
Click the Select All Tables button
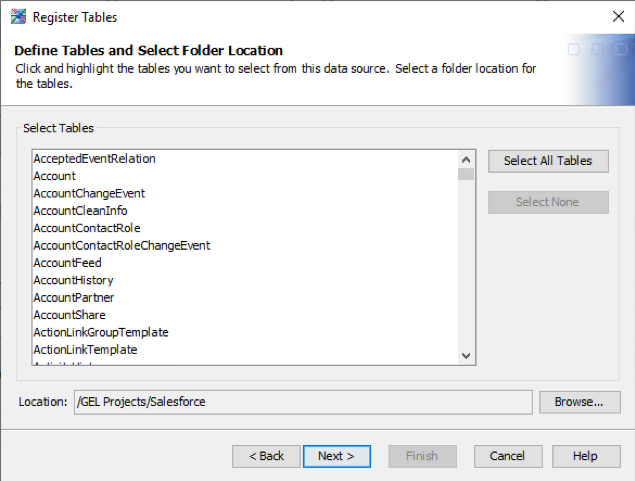click(548, 160)
